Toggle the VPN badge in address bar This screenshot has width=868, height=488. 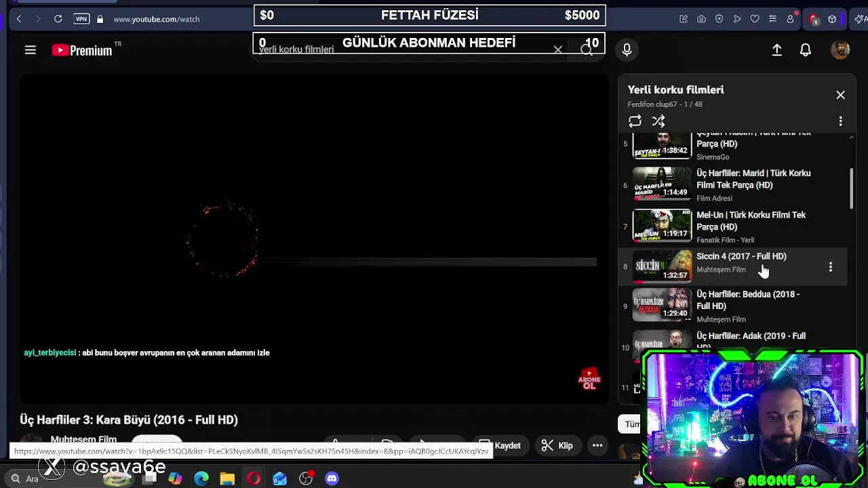(81, 19)
